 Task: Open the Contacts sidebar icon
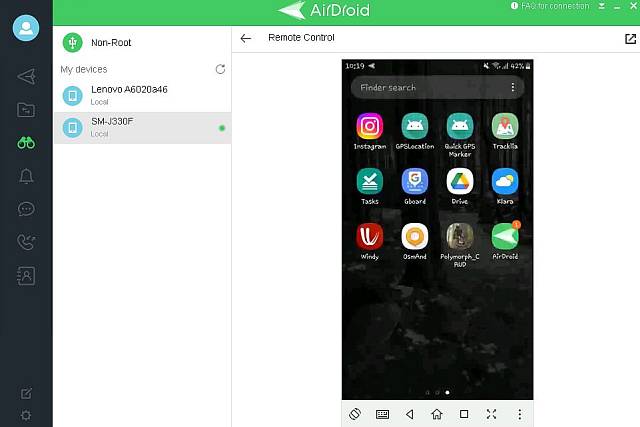26,276
